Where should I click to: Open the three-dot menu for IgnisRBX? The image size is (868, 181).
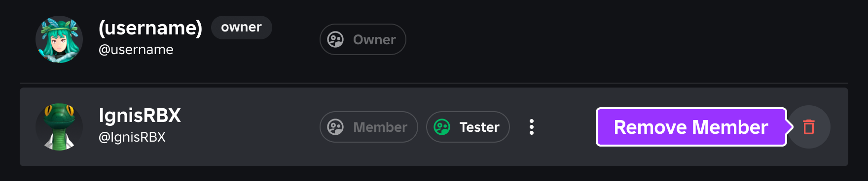(x=532, y=127)
